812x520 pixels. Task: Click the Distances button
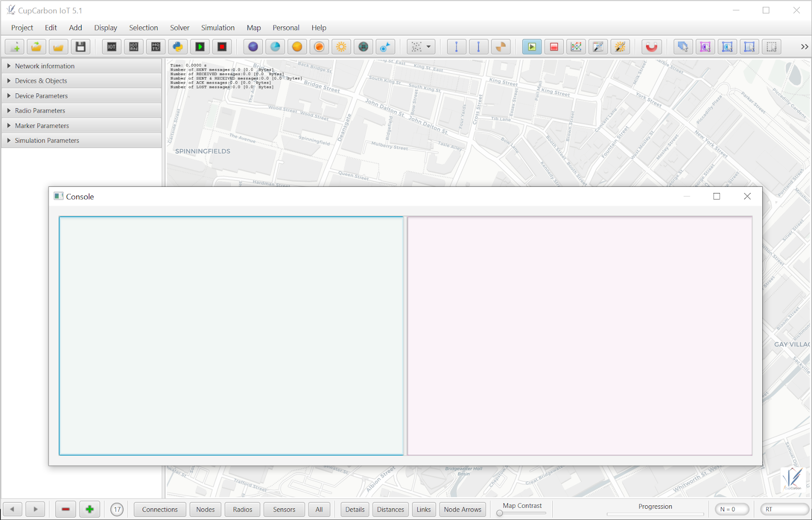coord(390,509)
